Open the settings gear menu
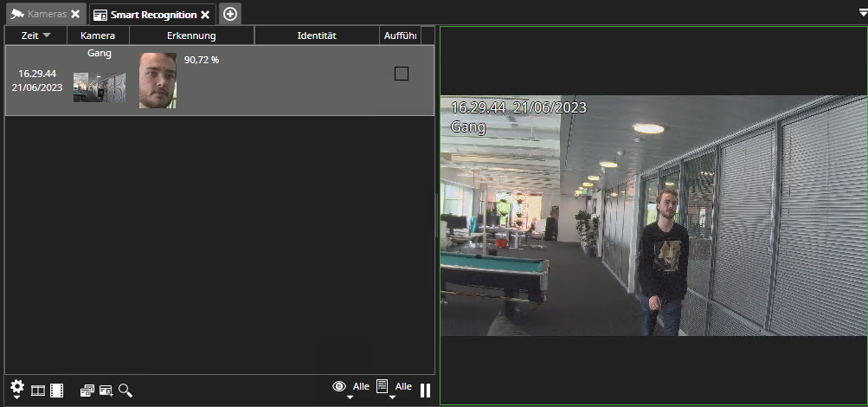The image size is (868, 407). 17,389
